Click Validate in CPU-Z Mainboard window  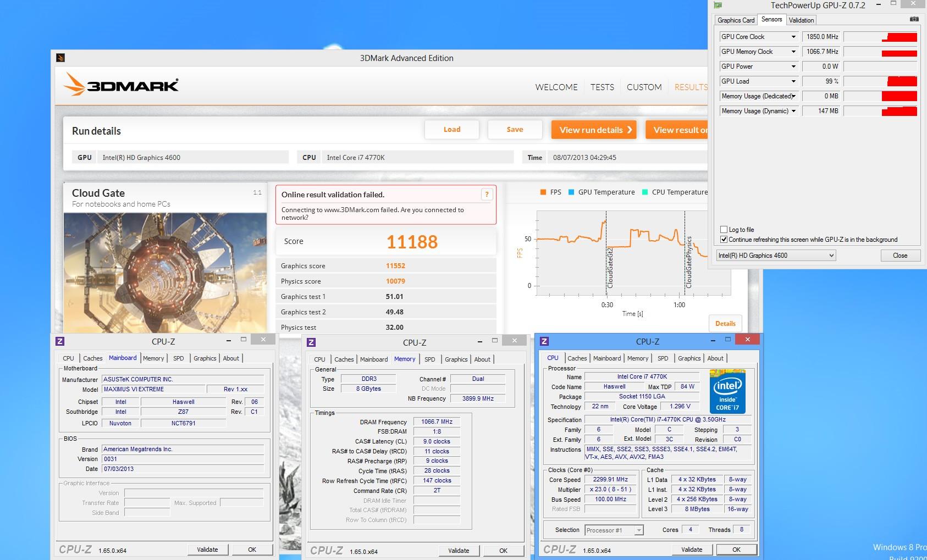207,550
